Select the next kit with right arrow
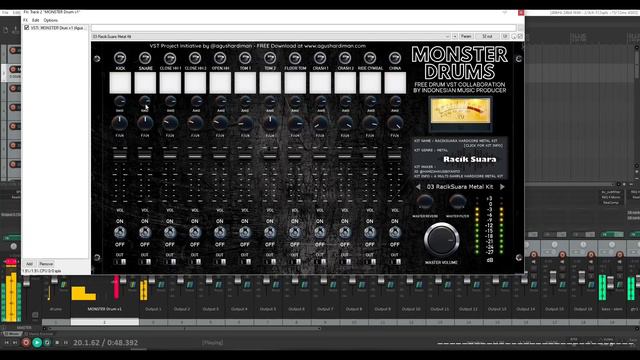 [502, 187]
